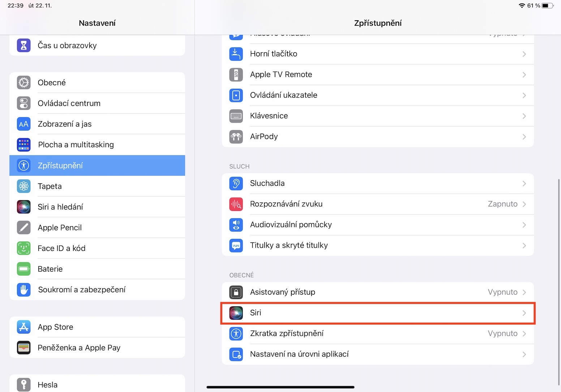The width and height of the screenshot is (561, 392).
Task: Open Asistovaný přístup Vypnuto setting
Action: [502, 292]
